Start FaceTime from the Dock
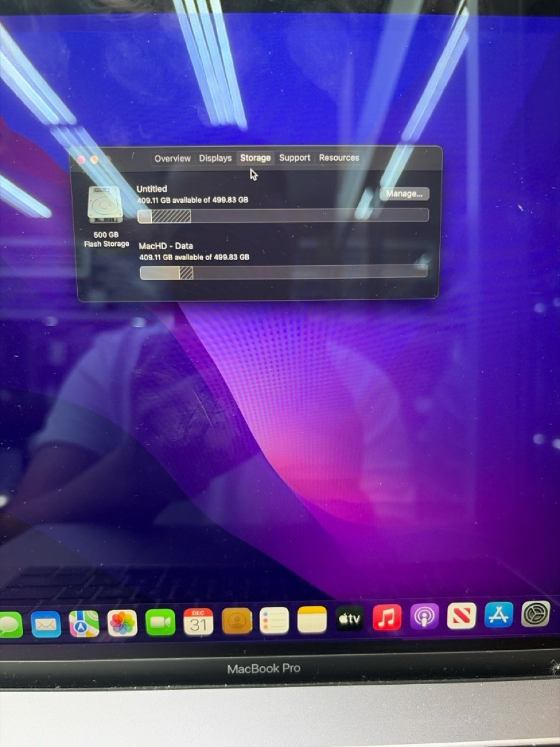The width and height of the screenshot is (560, 747). pos(161,622)
